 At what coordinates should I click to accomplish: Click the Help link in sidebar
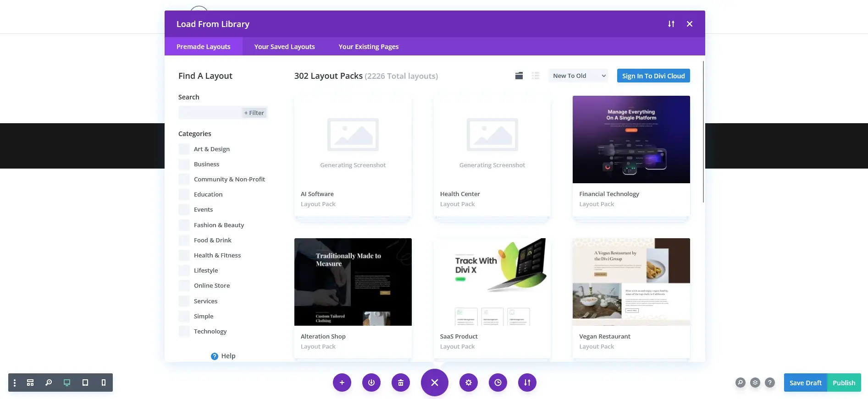pos(228,356)
